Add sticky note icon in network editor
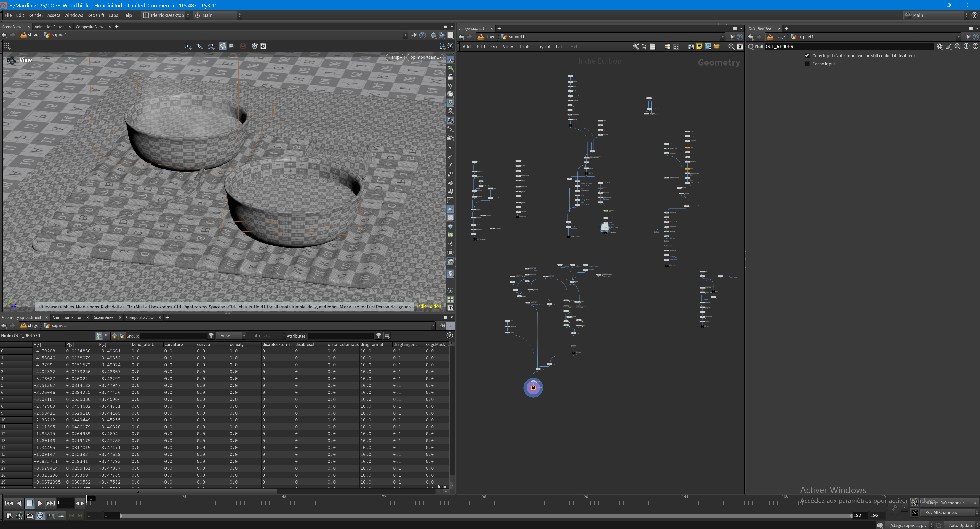980x529 pixels. (x=699, y=47)
